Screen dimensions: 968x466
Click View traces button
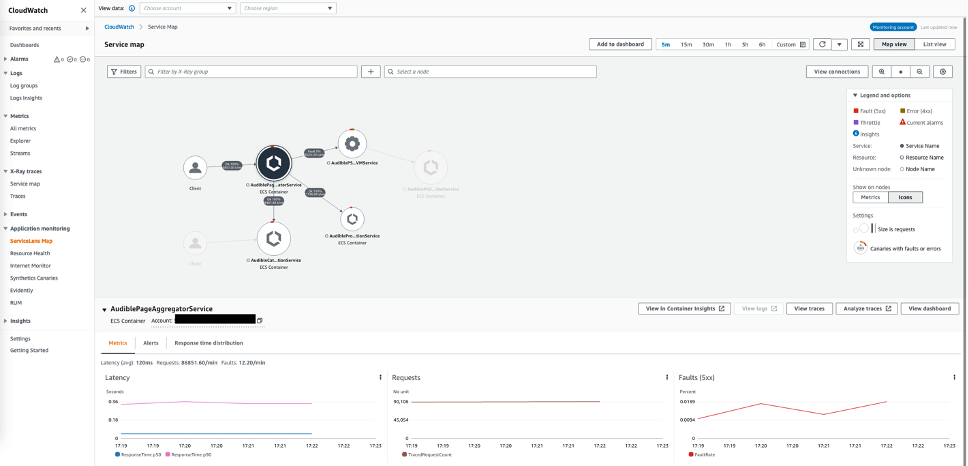coord(809,309)
